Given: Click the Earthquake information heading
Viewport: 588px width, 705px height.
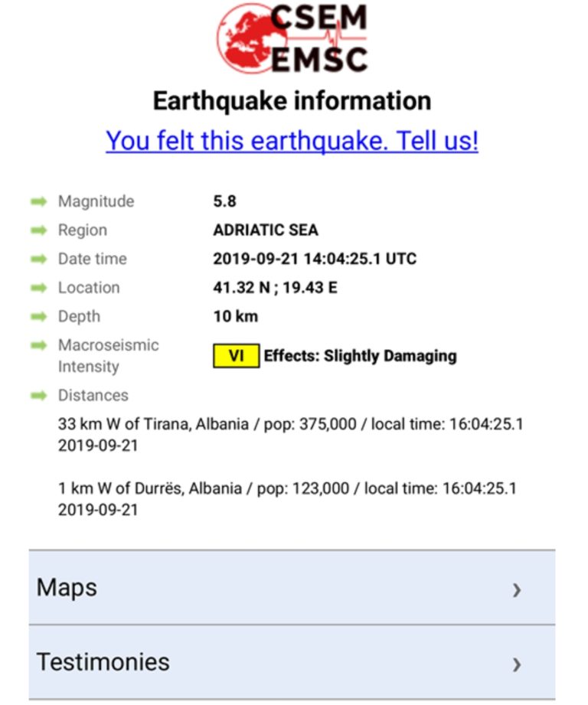Looking at the screenshot, I should tap(292, 100).
